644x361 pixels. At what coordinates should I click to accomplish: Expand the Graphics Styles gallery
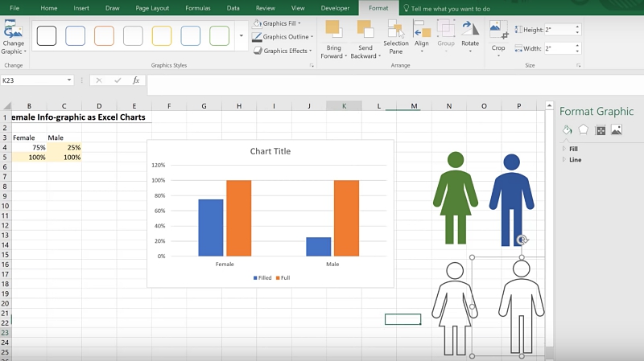point(241,35)
